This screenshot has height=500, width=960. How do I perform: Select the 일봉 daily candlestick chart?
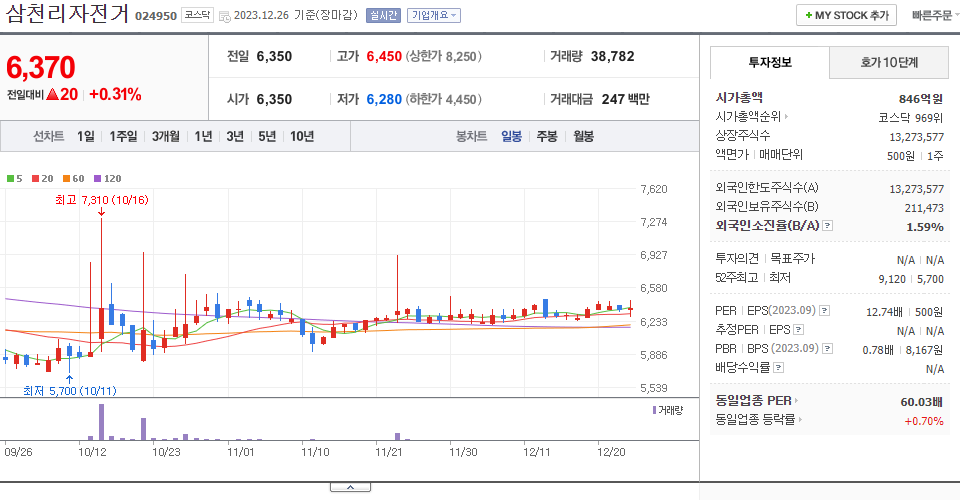coord(511,136)
